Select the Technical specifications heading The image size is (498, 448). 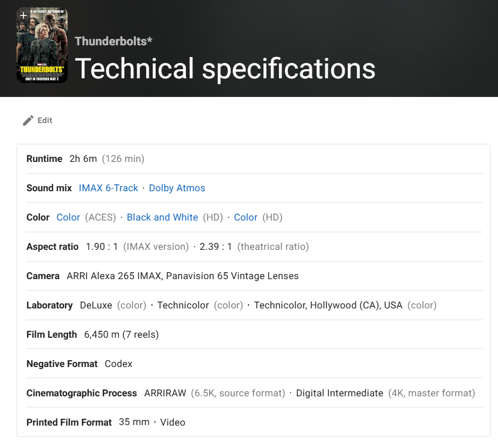point(225,68)
